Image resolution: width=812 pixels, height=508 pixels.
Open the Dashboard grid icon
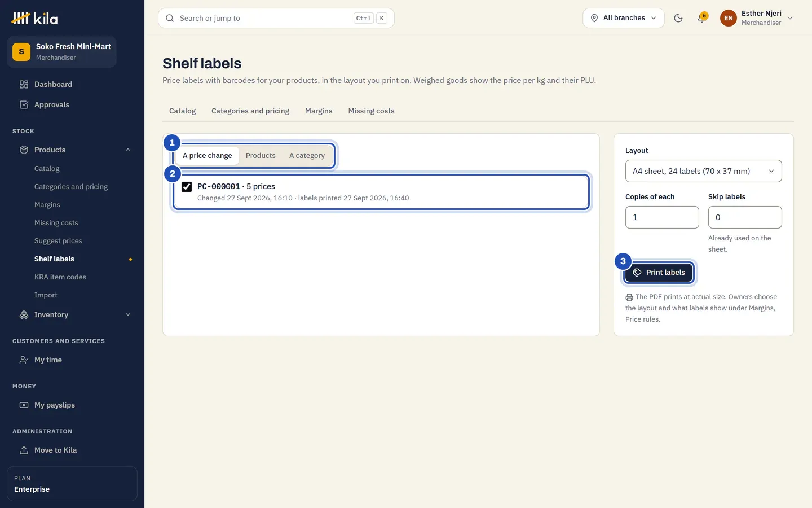pos(24,84)
